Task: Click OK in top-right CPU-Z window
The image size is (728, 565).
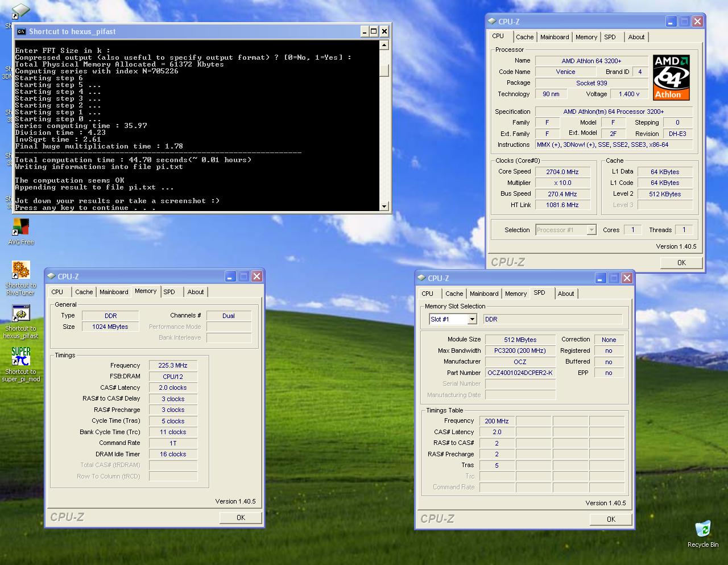Action: tap(681, 263)
